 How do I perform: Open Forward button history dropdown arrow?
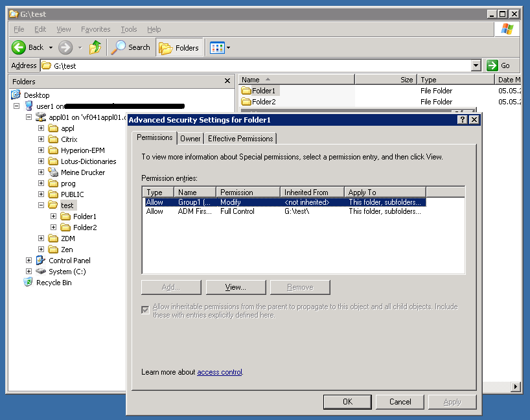[x=80, y=48]
